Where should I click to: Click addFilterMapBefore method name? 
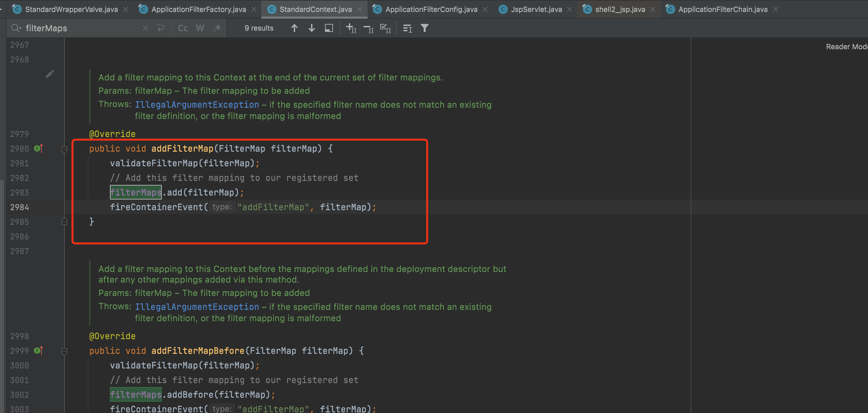[198, 350]
